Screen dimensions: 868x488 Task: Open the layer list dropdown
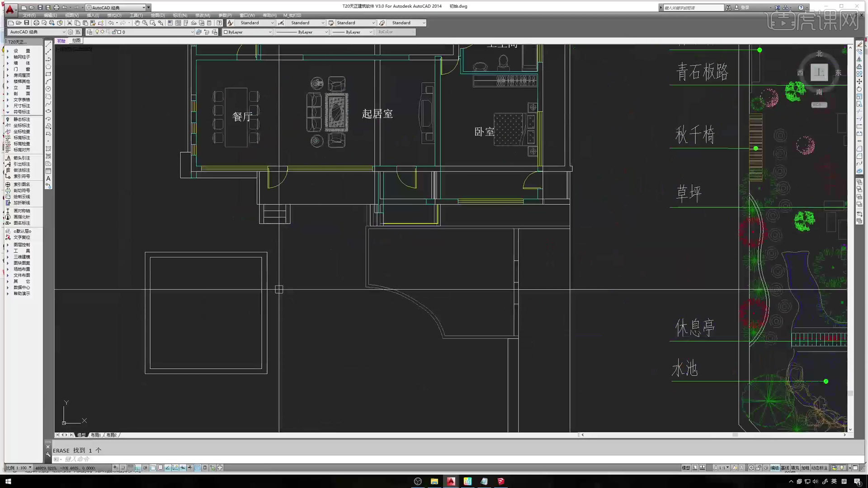click(x=192, y=32)
